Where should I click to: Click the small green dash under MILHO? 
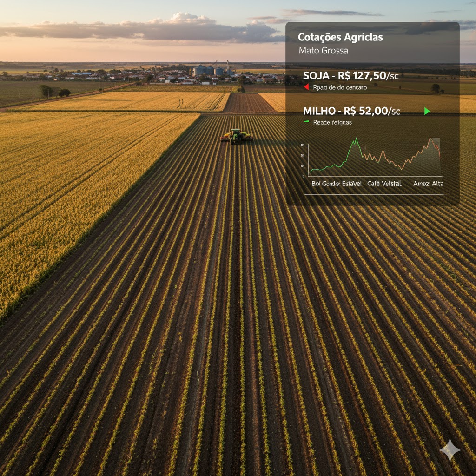point(306,122)
